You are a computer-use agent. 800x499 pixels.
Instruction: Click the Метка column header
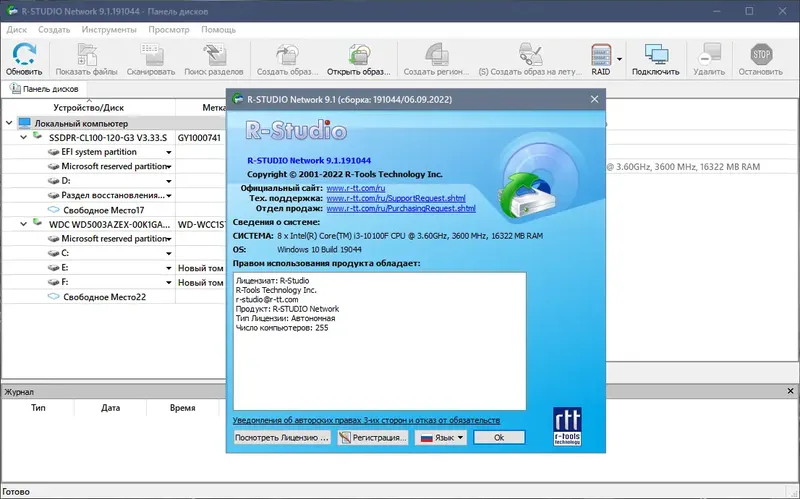214,108
